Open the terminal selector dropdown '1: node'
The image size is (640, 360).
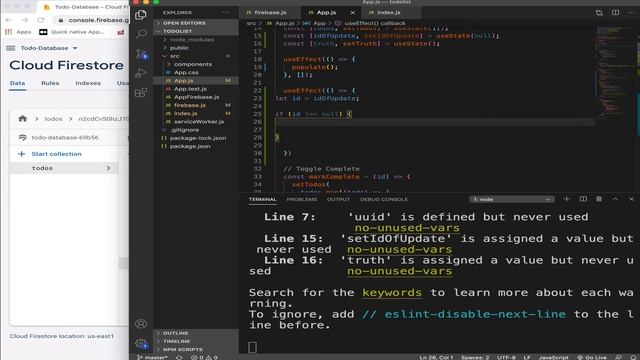(511, 199)
